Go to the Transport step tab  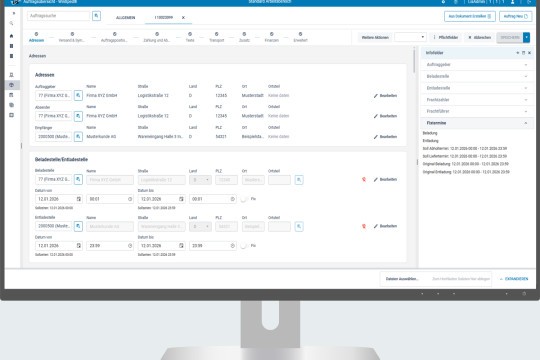click(217, 37)
